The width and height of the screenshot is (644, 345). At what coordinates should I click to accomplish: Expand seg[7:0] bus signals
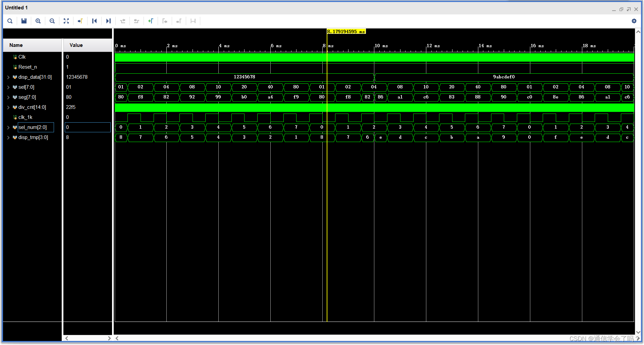click(8, 97)
